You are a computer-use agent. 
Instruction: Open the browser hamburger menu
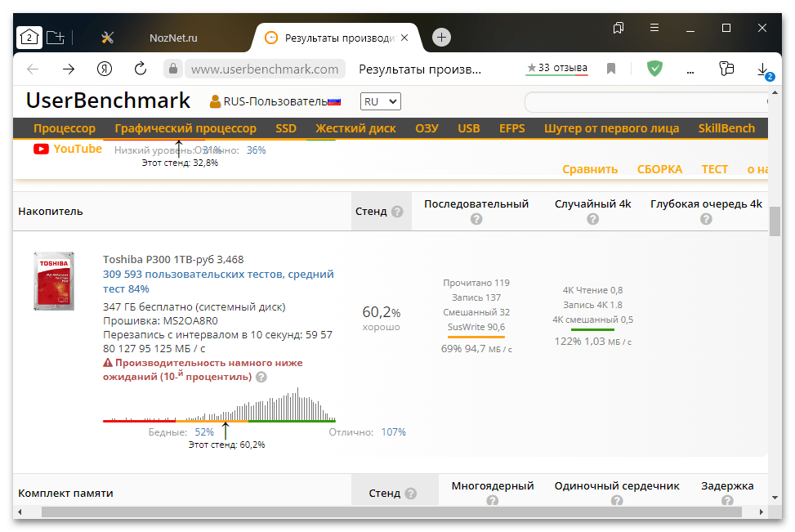click(654, 28)
